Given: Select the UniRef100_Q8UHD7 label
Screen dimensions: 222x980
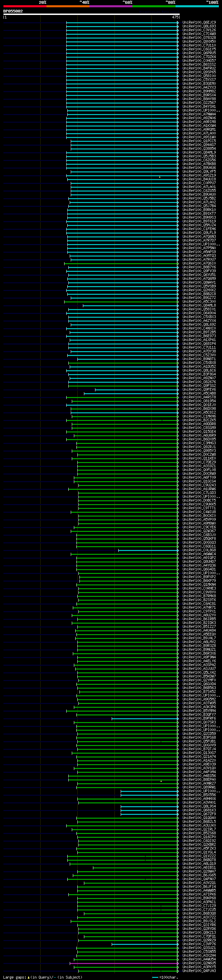Looking at the screenshot, I should [x=199, y=561].
